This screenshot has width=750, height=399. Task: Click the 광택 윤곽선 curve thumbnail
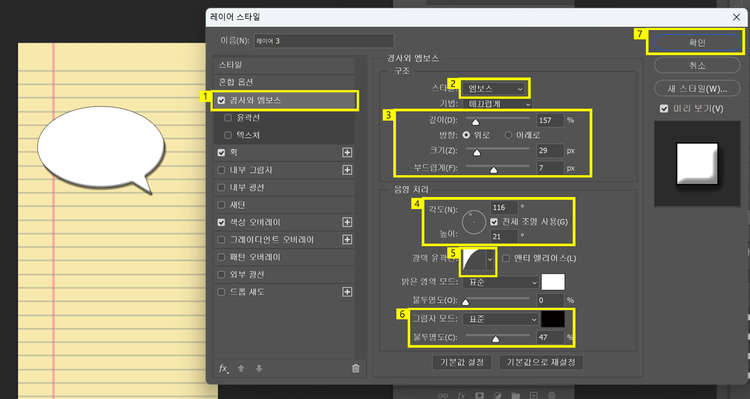click(x=474, y=259)
